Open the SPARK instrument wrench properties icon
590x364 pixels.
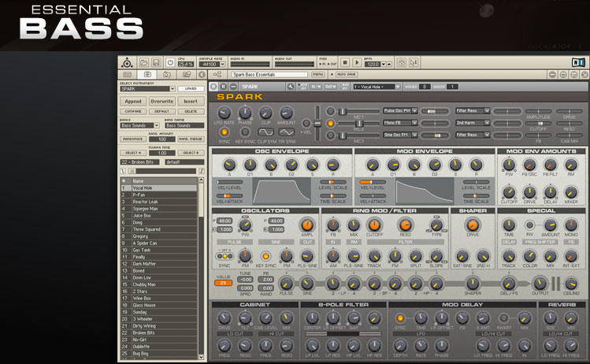coord(291,87)
